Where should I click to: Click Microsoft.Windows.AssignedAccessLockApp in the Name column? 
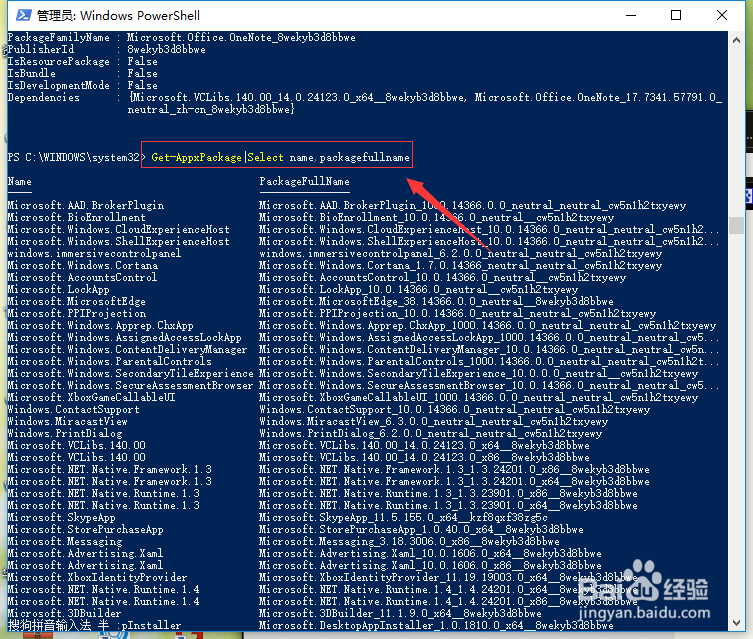125,338
